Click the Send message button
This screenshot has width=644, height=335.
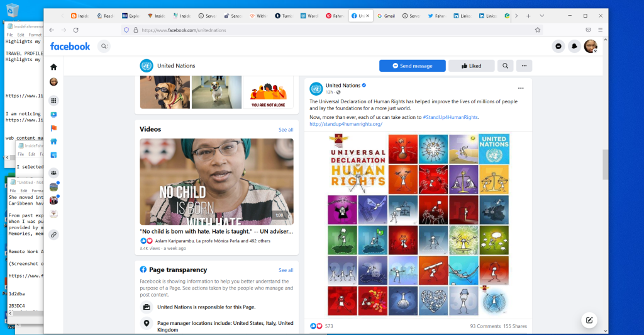[412, 65]
